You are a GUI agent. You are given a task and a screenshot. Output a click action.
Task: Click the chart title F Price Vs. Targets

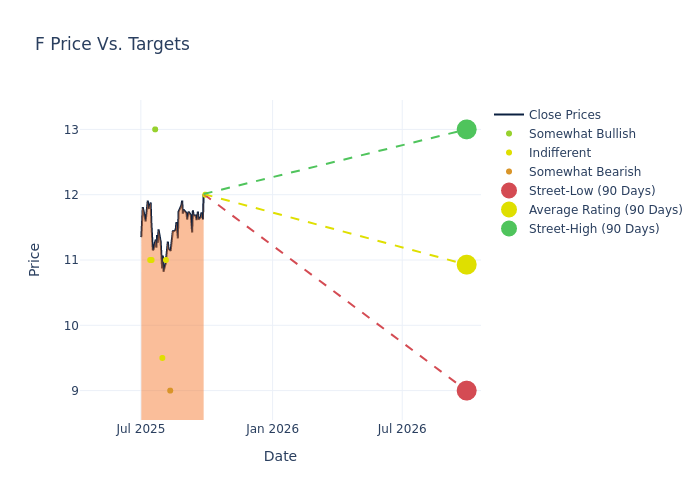pos(112,45)
